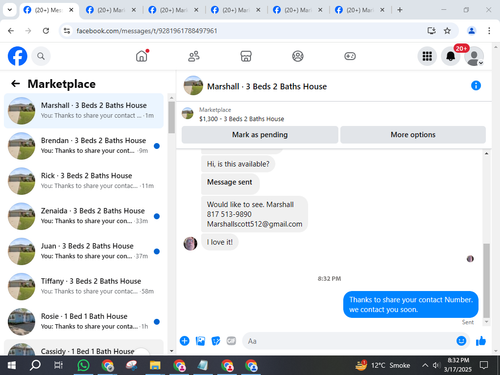Open the emoji picker in message box

tap(461, 341)
